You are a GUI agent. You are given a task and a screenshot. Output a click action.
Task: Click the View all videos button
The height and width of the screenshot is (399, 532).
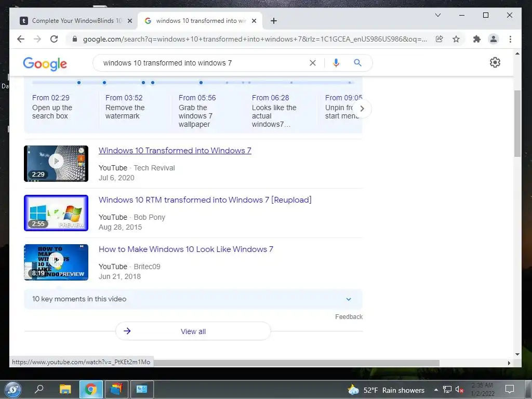pos(193,331)
